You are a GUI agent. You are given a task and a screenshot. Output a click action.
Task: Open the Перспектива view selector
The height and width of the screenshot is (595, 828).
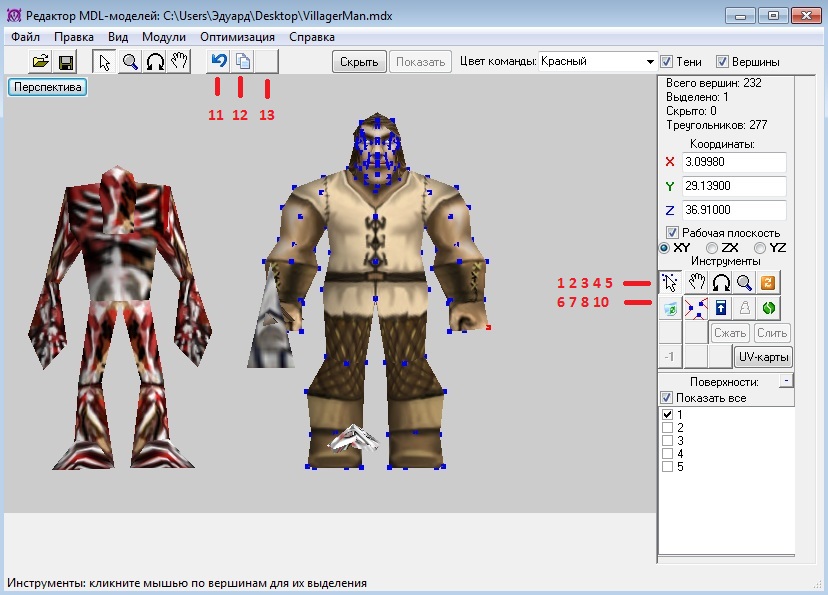(x=48, y=87)
